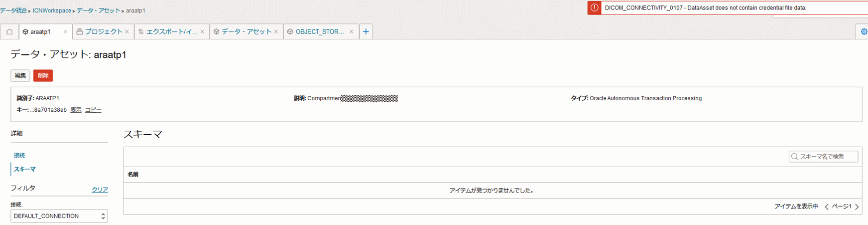Go to previous page arrow
This screenshot has width=868, height=225.
827,207
